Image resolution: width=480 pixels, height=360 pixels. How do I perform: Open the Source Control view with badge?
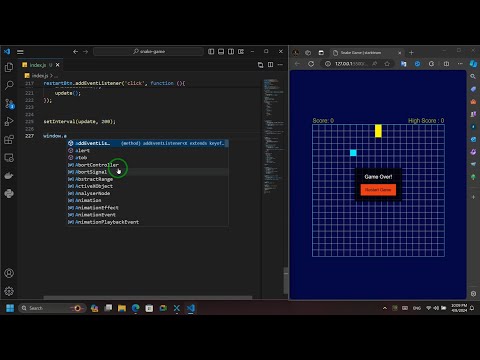pyautogui.click(x=9, y=104)
